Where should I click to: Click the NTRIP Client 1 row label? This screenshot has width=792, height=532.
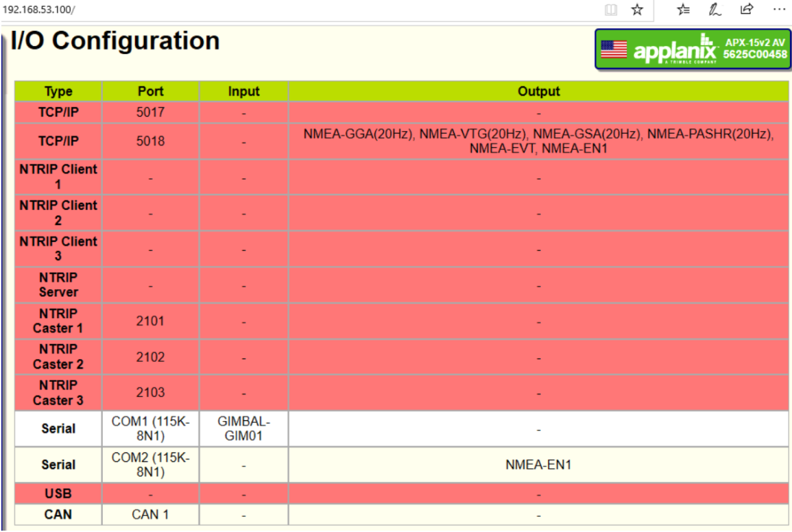click(x=58, y=177)
